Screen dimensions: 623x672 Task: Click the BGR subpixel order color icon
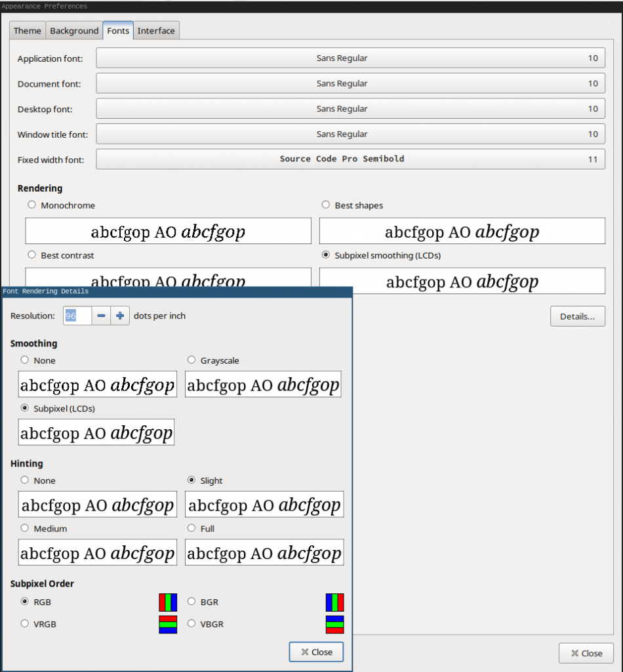click(x=334, y=602)
